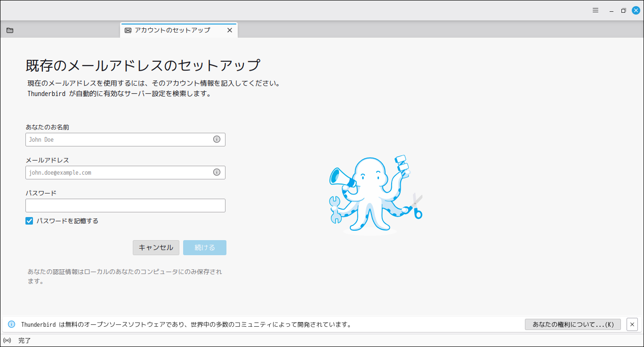This screenshot has width=644, height=347.
Task: Dismiss the Thunderbird notification bar with X
Action: click(x=632, y=324)
